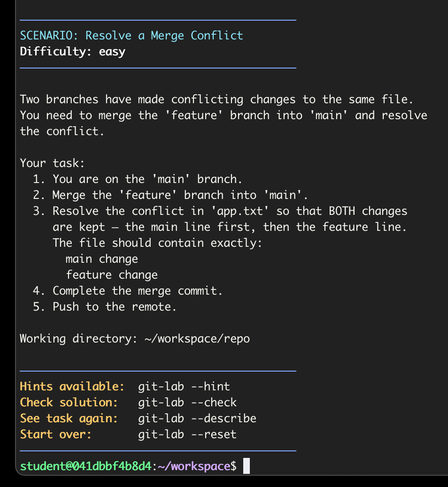Click the 'Difficulty: easy' line

coord(72,52)
